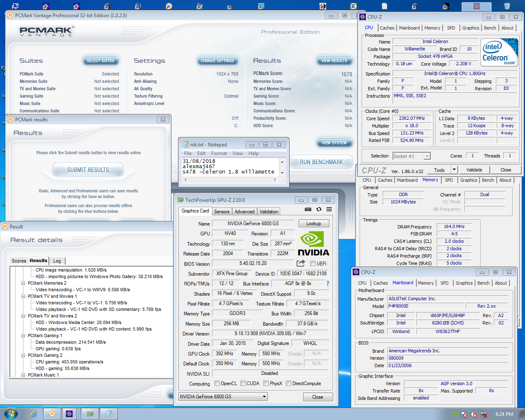Click GPU-Z camera screenshot icon
This screenshot has height=420, width=525.
tap(308, 209)
